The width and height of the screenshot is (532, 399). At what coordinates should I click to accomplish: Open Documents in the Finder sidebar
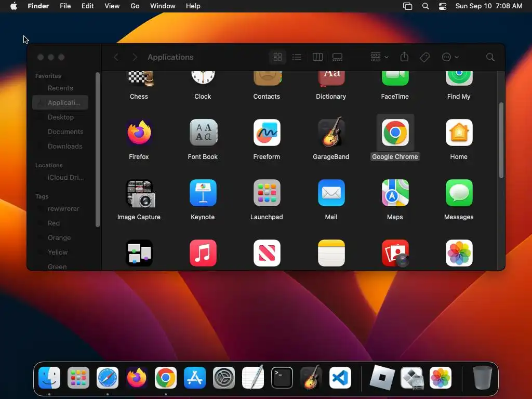tap(60, 131)
